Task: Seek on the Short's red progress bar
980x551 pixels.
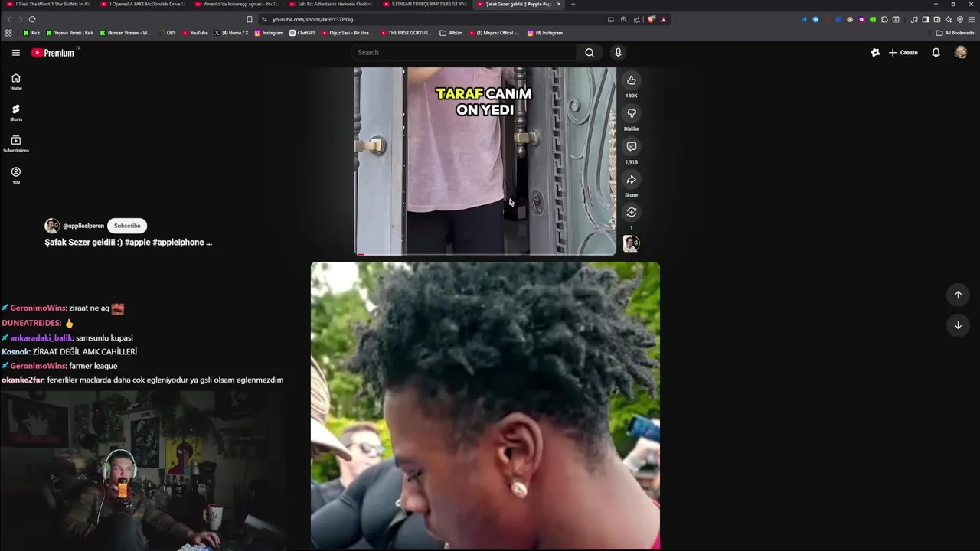Action: [x=485, y=254]
